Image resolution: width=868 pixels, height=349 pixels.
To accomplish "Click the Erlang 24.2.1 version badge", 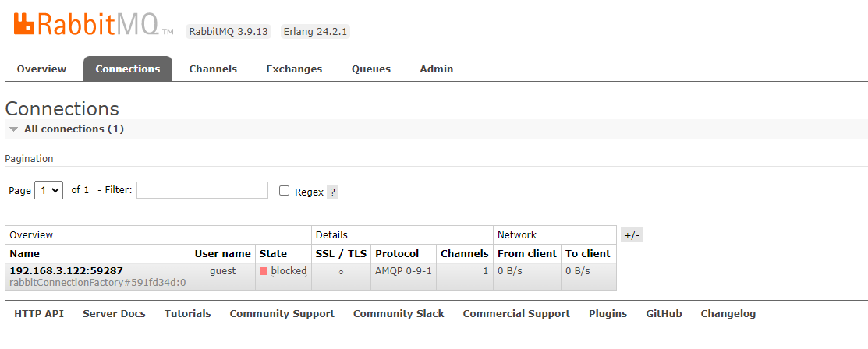I will [315, 31].
